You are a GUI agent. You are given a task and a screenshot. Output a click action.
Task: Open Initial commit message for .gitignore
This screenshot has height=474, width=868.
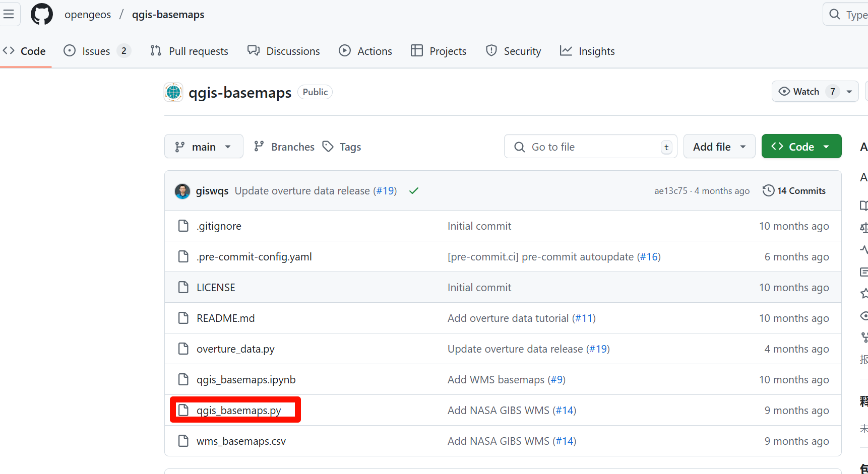point(479,226)
